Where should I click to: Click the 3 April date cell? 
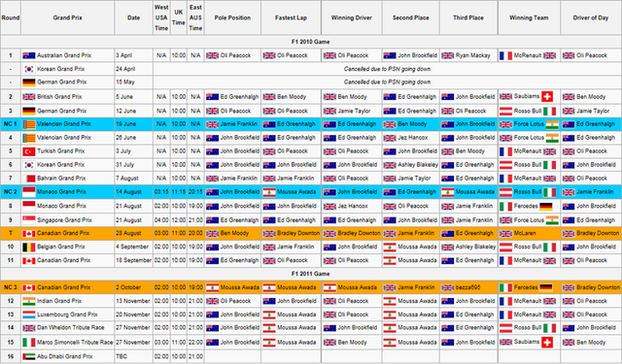click(134, 55)
